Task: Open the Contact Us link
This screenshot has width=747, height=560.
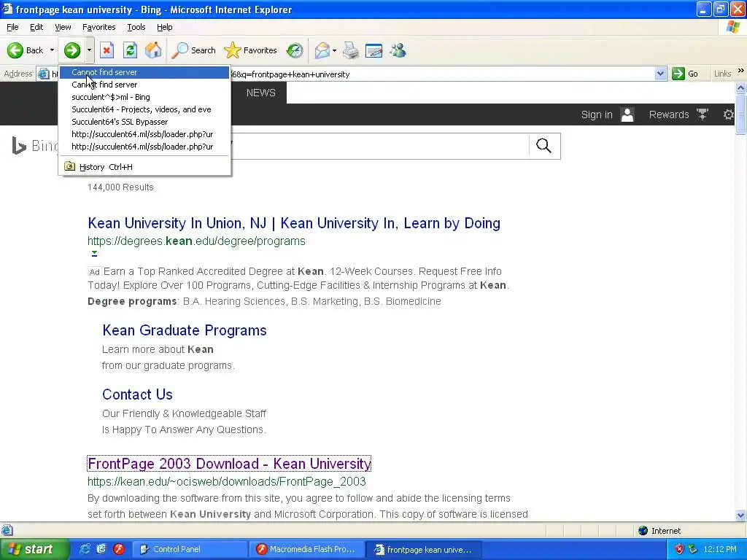Action: (137, 394)
